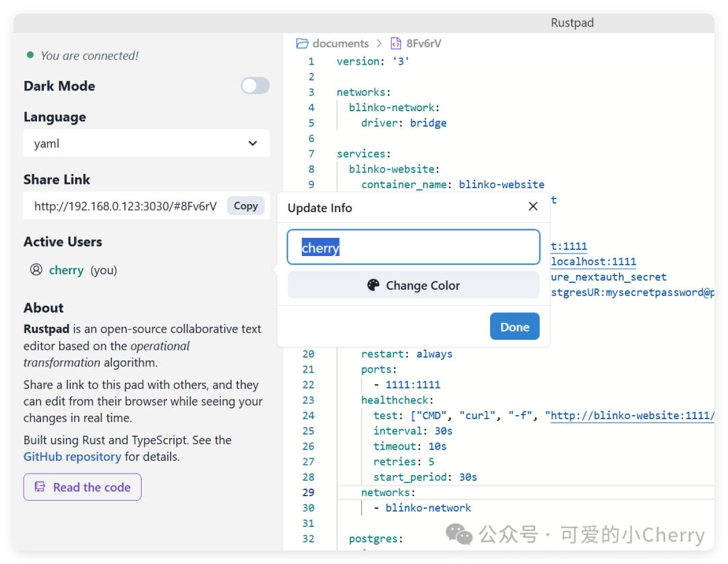Click the 1111:1111 ports entry
Viewport: 728px width, 564px height.
tap(413, 385)
